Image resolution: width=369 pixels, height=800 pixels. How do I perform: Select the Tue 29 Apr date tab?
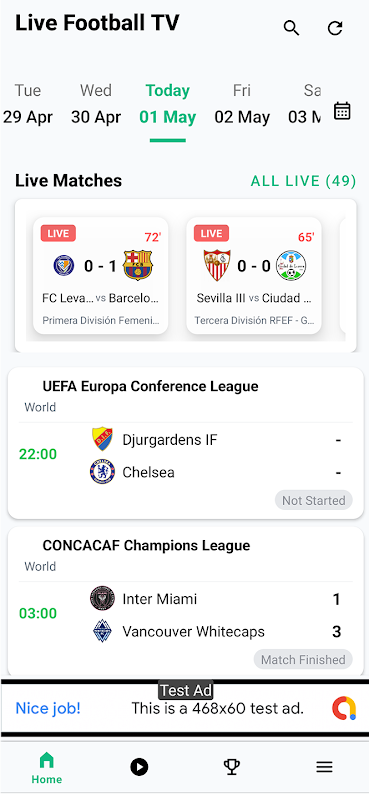(28, 104)
